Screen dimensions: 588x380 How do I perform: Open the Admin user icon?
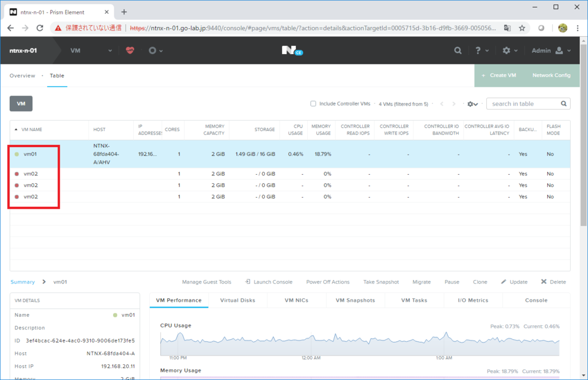pyautogui.click(x=559, y=51)
